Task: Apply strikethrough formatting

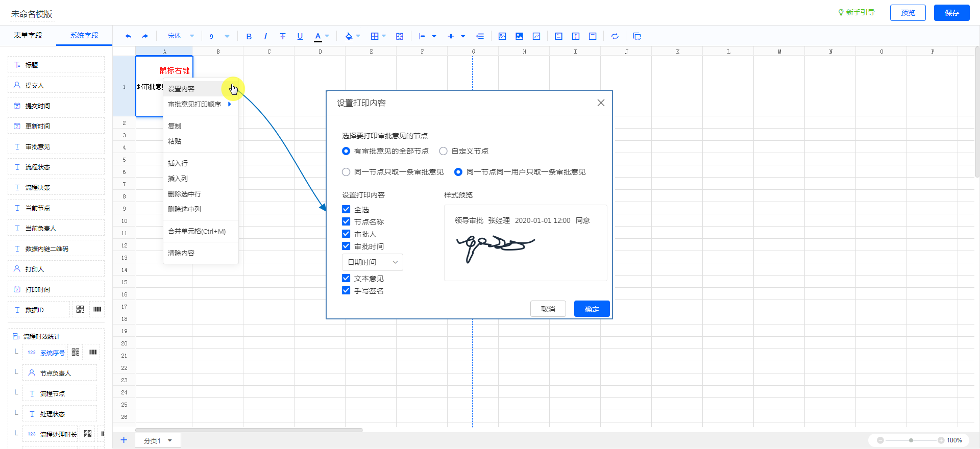Action: [283, 36]
